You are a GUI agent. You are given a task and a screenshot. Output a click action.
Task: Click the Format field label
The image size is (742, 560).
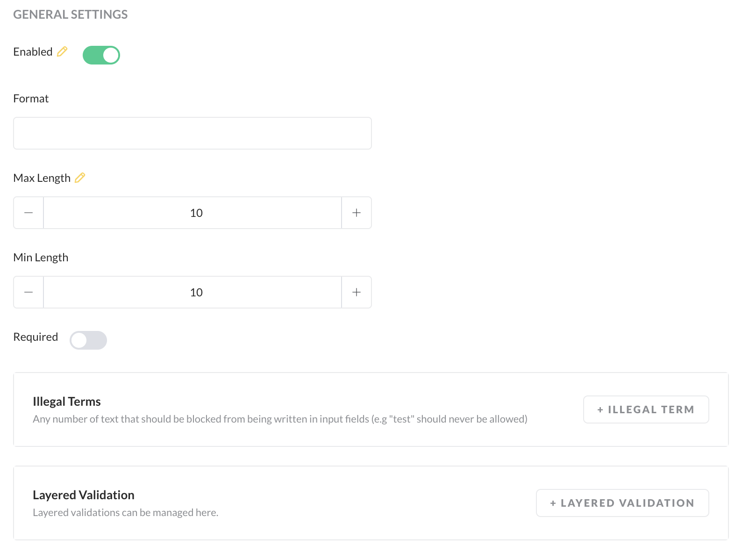[31, 99]
